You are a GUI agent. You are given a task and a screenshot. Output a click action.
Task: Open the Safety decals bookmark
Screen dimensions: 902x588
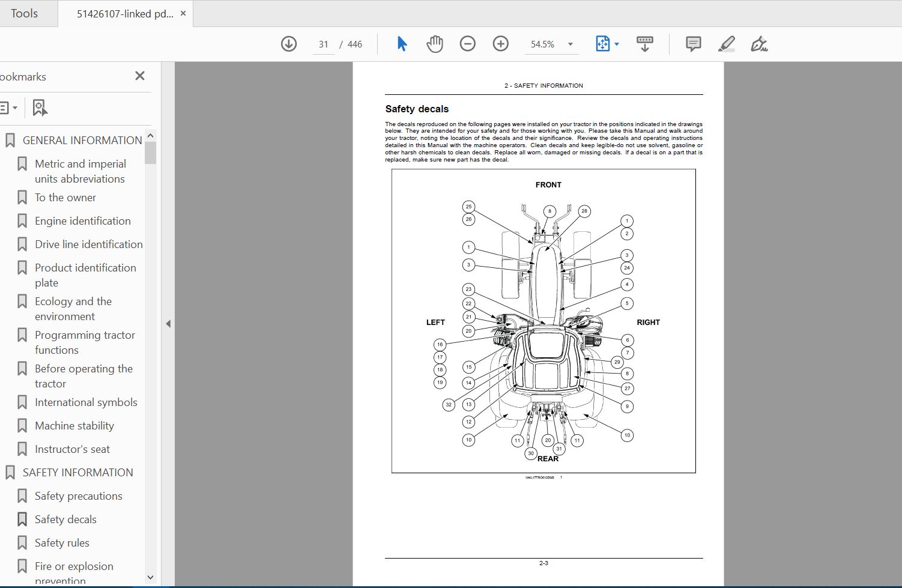65,519
